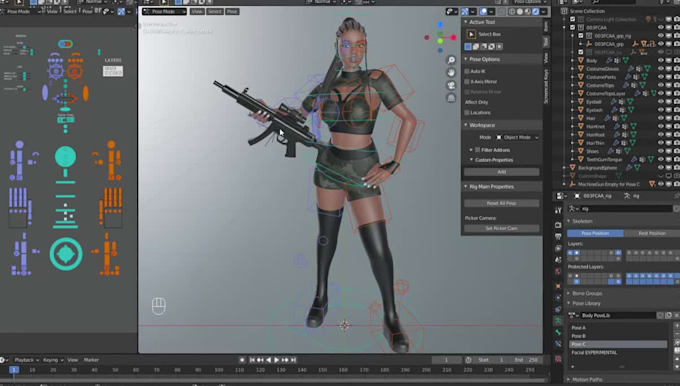This screenshot has height=386, width=680.
Task: Collapse the Pose Options panel
Action: [466, 59]
